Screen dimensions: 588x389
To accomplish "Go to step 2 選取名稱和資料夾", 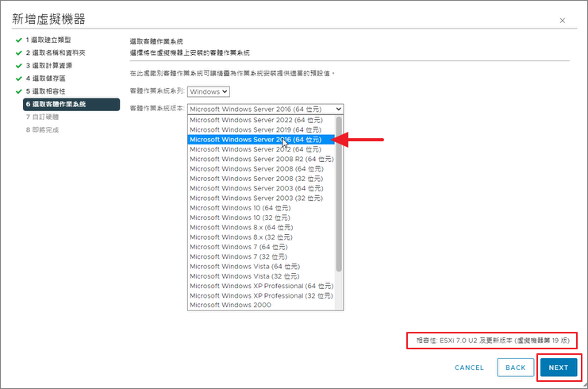I will [x=56, y=53].
